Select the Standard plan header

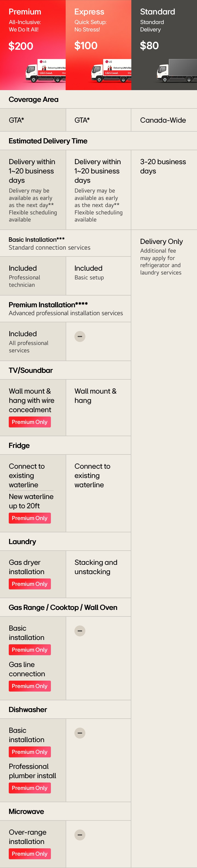click(x=158, y=12)
